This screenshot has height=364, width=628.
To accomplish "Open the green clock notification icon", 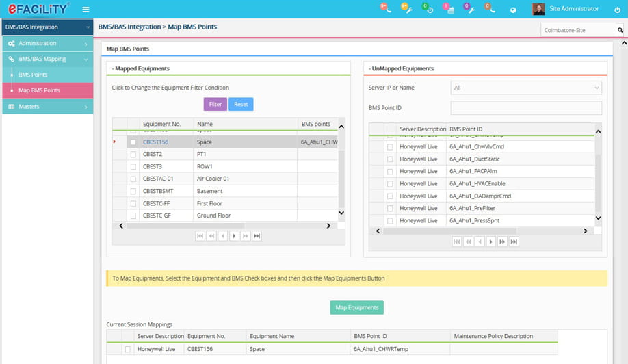I will (427, 9).
